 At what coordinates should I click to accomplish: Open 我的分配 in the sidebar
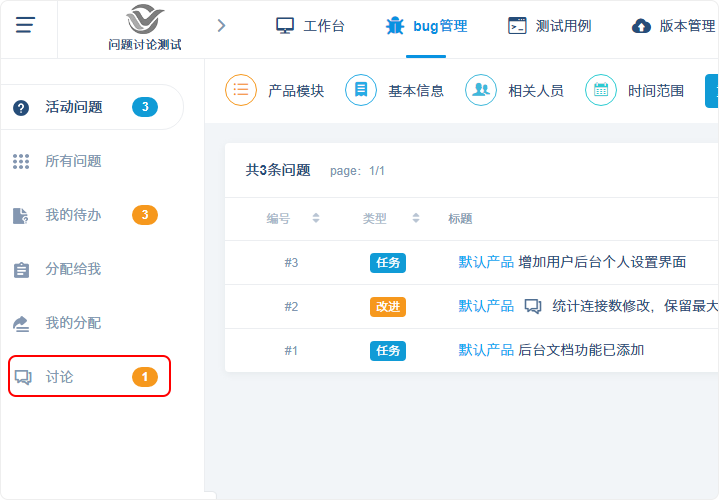[x=73, y=323]
